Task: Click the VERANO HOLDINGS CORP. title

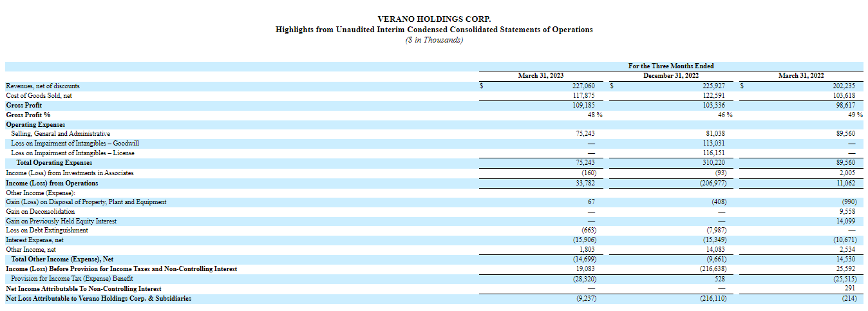Action: point(434,19)
